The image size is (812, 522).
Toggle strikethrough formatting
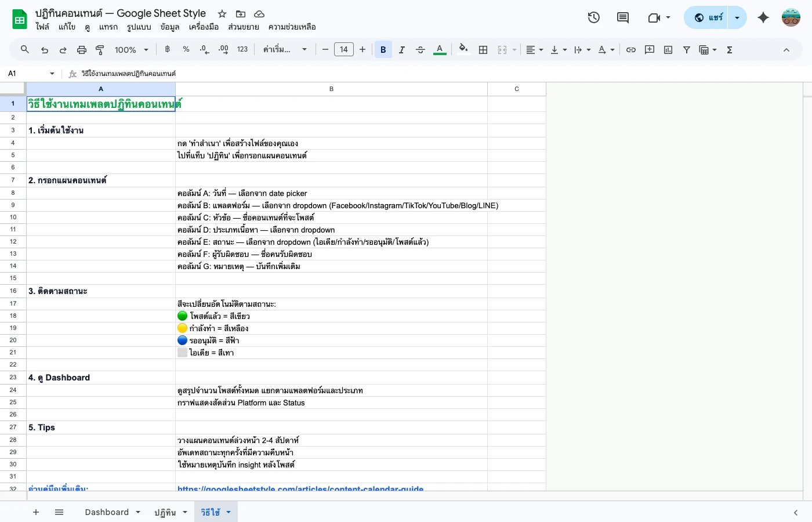[420, 49]
